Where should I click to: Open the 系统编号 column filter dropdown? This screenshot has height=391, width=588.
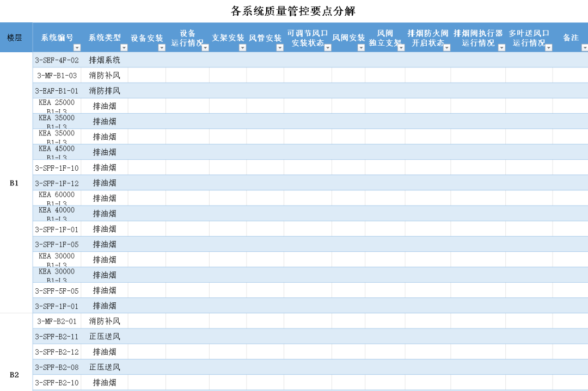click(76, 48)
